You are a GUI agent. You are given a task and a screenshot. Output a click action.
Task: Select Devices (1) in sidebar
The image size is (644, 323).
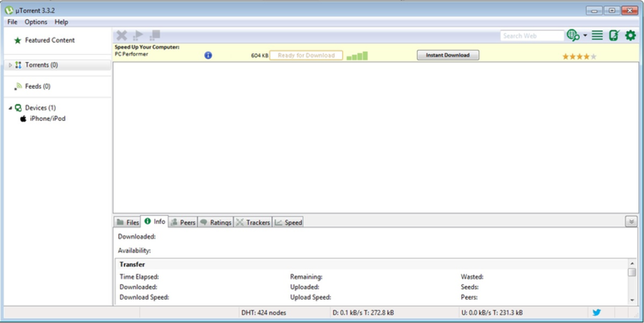coord(40,108)
